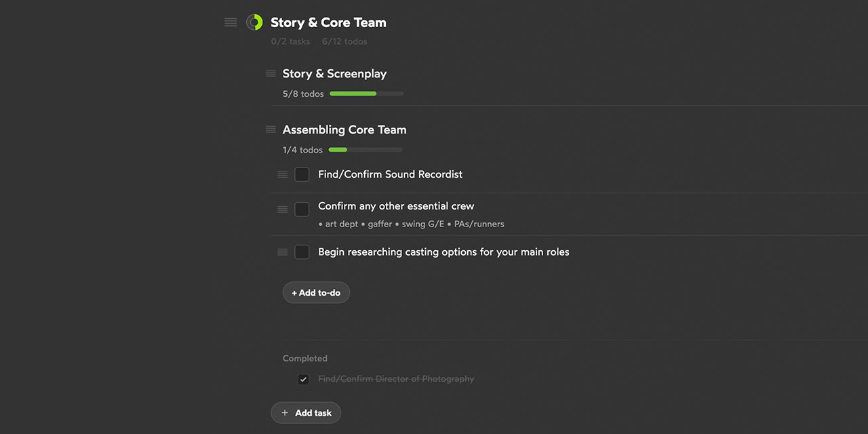Click the Assembling Core Team progress bar
Screen dimensions: 868x434
pyautogui.click(x=365, y=150)
